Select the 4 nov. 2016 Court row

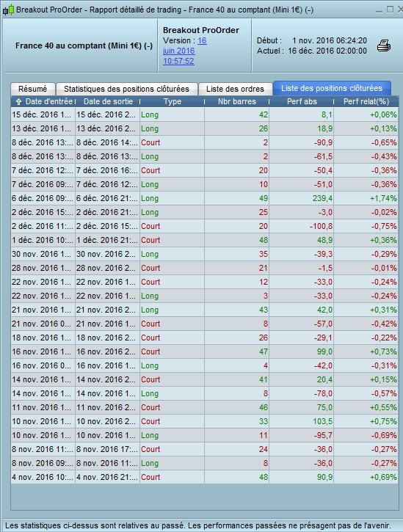point(204,477)
